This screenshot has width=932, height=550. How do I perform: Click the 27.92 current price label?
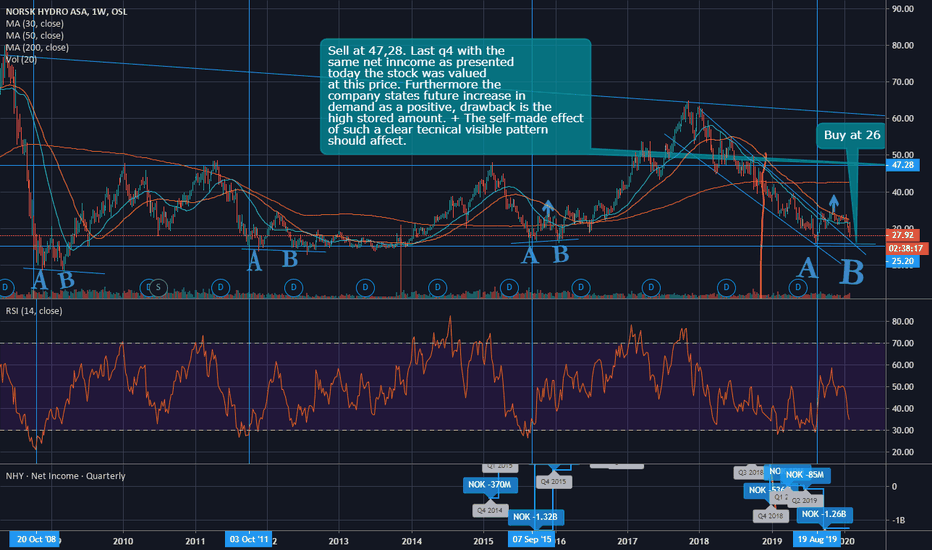903,235
